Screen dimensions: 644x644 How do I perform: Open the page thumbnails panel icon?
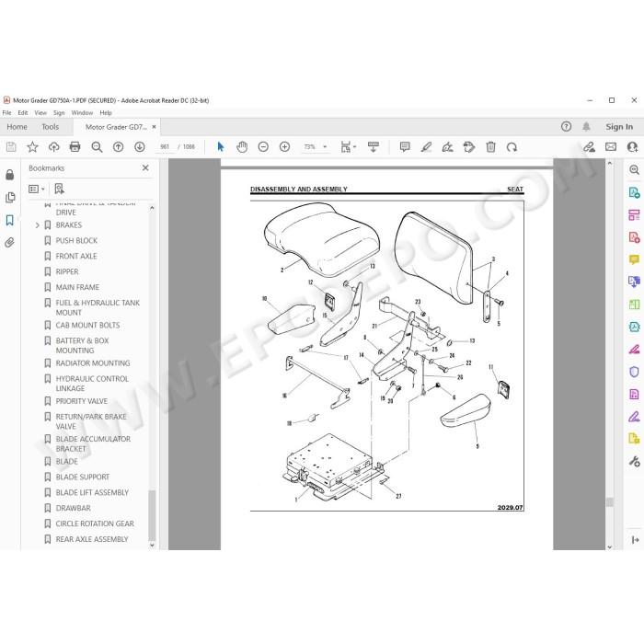[x=10, y=198]
